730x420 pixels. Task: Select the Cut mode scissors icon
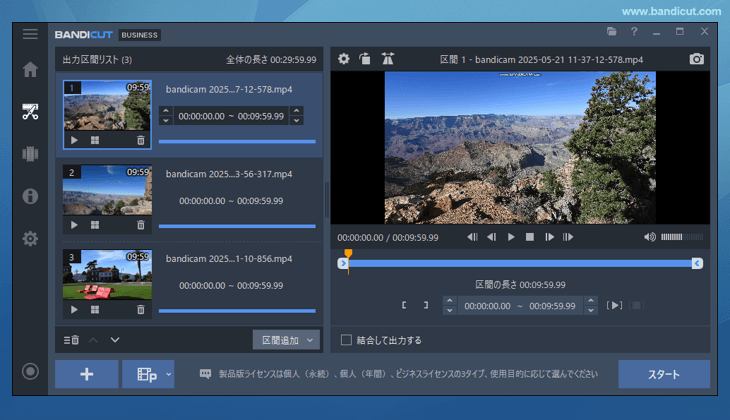(x=30, y=111)
